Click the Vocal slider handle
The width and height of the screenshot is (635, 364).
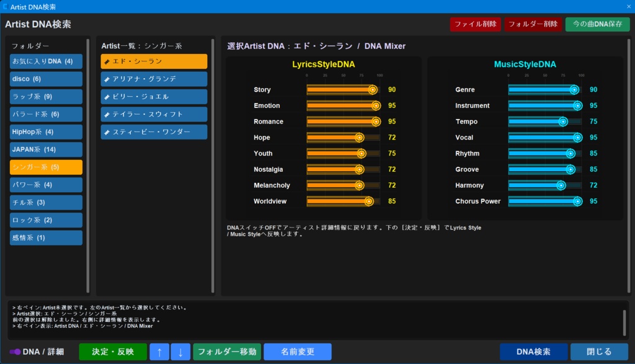pyautogui.click(x=578, y=138)
